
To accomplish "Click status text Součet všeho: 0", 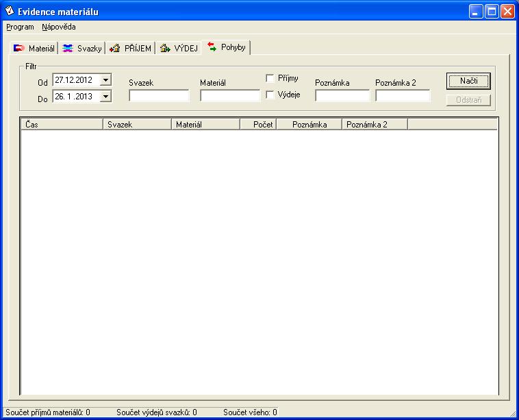I will [250, 412].
